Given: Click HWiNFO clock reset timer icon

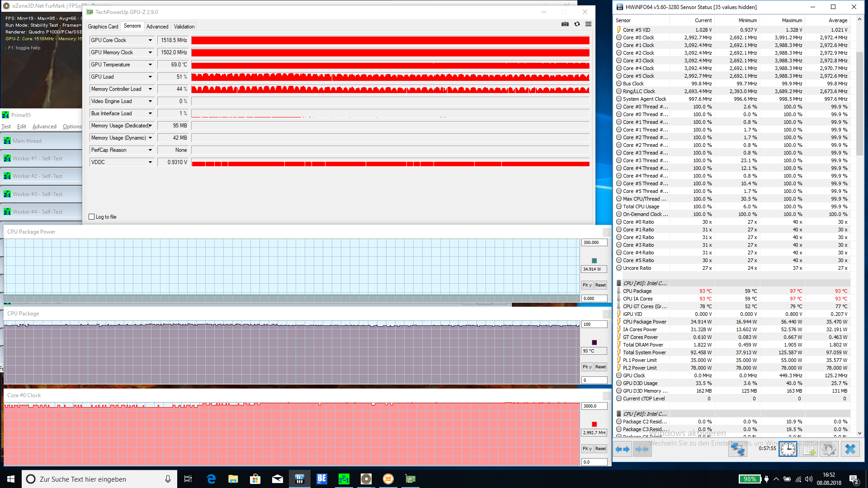Looking at the screenshot, I should pos(788,449).
